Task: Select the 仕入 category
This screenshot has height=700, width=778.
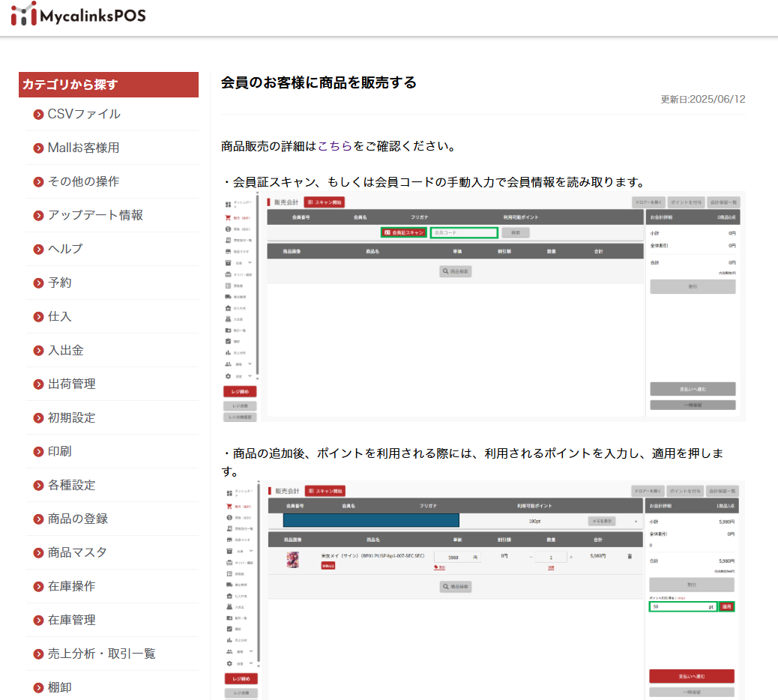Action: [60, 317]
